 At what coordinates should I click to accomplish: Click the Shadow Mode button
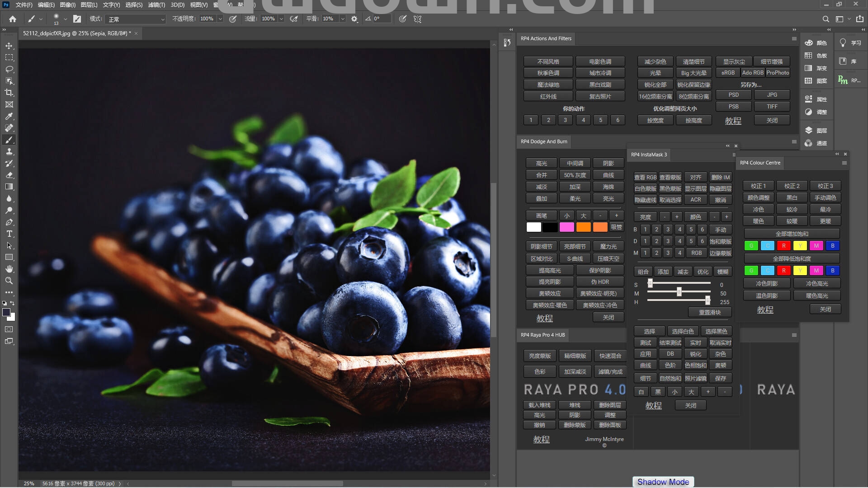point(663,482)
